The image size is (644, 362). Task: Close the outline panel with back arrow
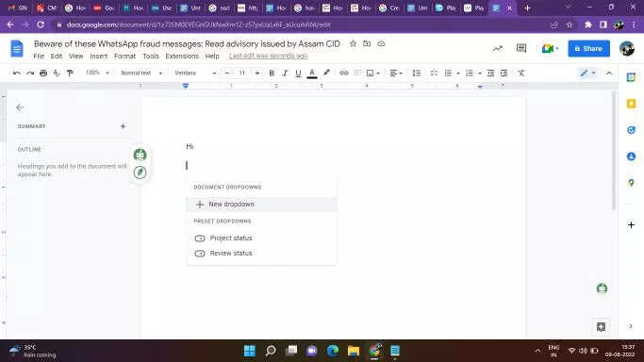click(x=20, y=107)
